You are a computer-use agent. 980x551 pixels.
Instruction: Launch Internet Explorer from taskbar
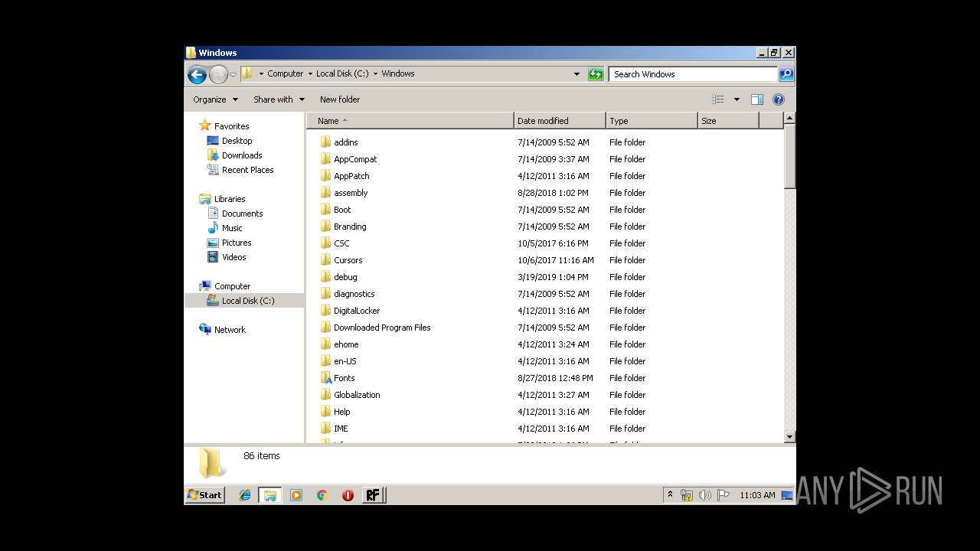[245, 495]
